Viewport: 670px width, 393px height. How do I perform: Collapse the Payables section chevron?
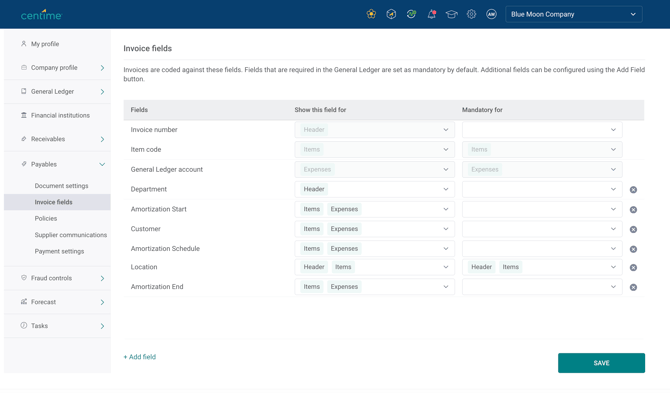point(102,164)
